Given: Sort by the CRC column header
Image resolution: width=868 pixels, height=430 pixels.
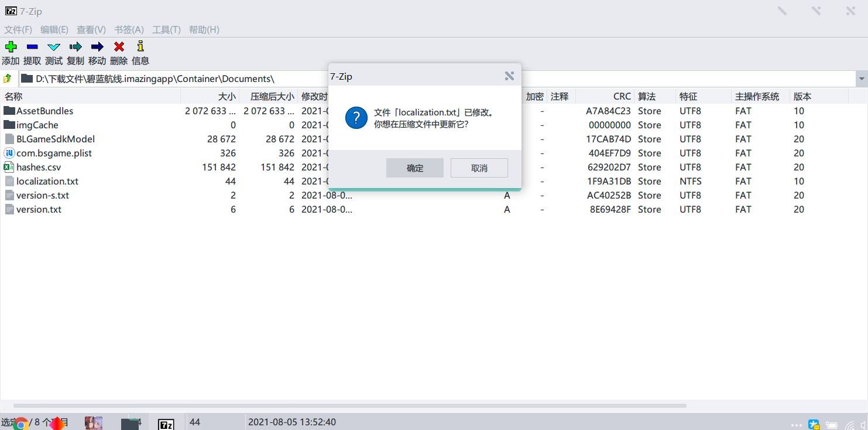Looking at the screenshot, I should point(622,97).
